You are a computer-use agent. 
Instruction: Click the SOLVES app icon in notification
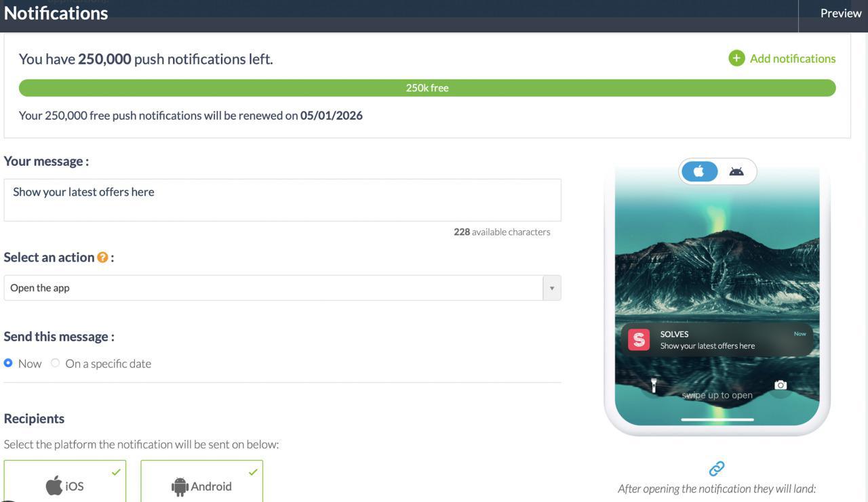[x=639, y=339]
